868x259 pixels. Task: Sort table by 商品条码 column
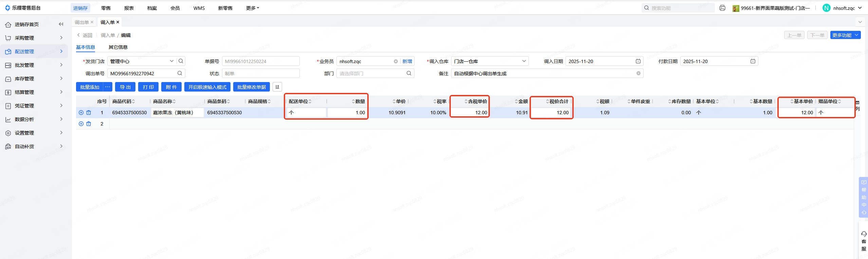pyautogui.click(x=228, y=101)
